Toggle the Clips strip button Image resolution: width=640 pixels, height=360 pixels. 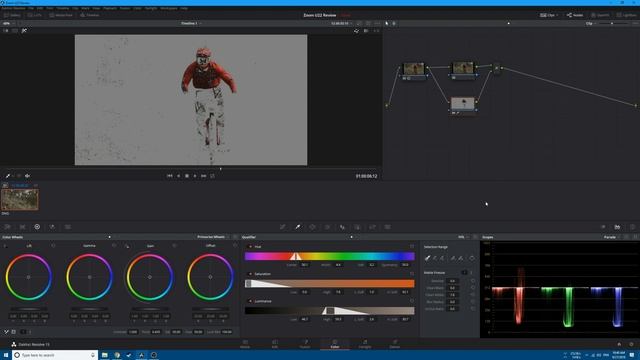click(549, 15)
